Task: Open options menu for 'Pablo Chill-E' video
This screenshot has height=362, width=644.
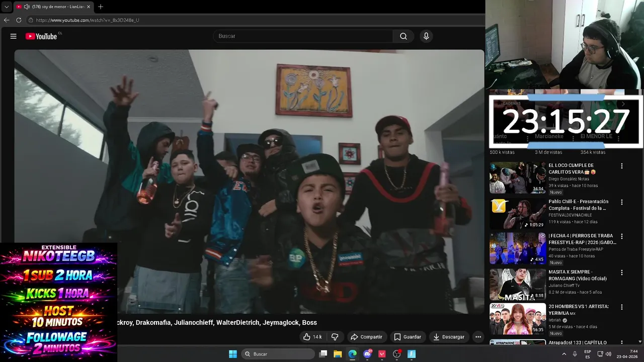Action: (622, 202)
